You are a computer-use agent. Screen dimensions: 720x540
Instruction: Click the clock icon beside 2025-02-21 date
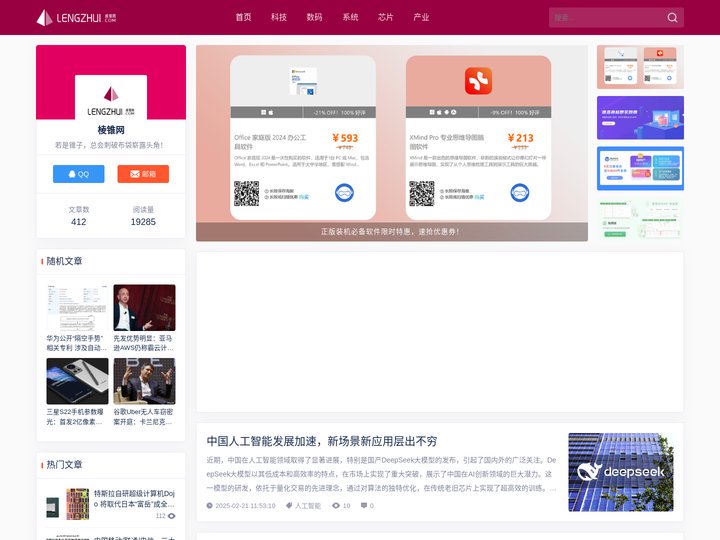coord(209,506)
